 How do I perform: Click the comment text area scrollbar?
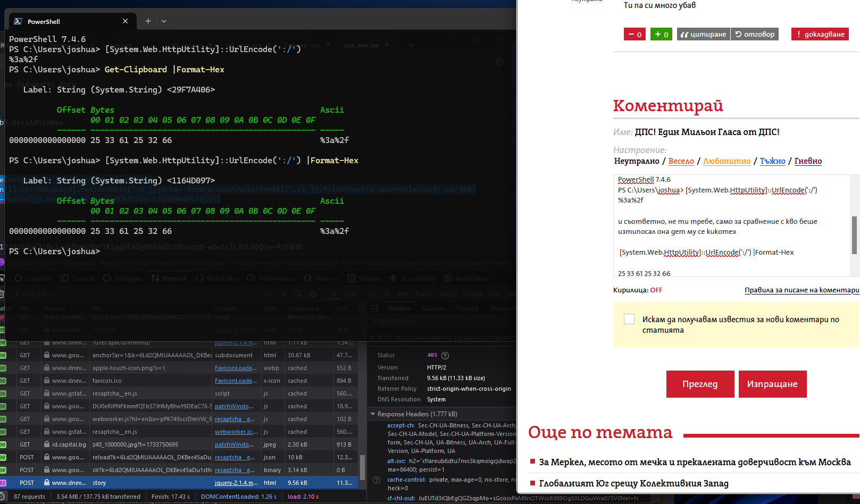(x=855, y=235)
